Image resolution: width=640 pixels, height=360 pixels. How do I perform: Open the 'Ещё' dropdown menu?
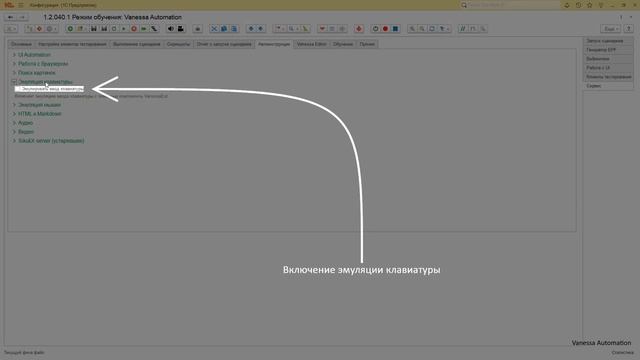pyautogui.click(x=611, y=29)
